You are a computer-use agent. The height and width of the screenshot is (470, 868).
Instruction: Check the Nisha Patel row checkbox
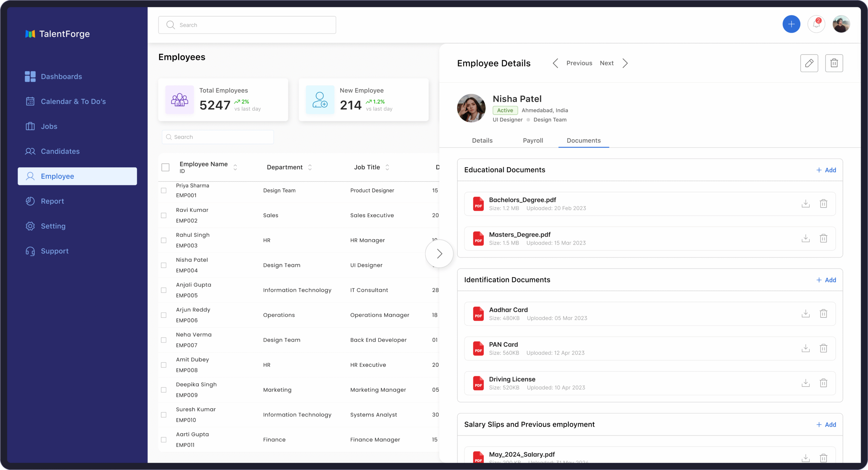[x=164, y=265]
